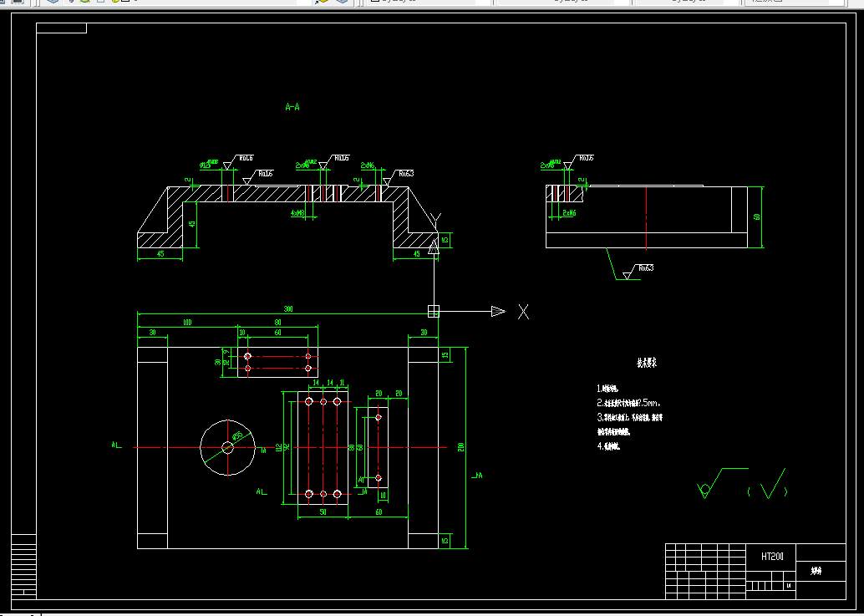The height and width of the screenshot is (616, 864).
Task: Select the 4xM8 thread callout
Action: [297, 212]
